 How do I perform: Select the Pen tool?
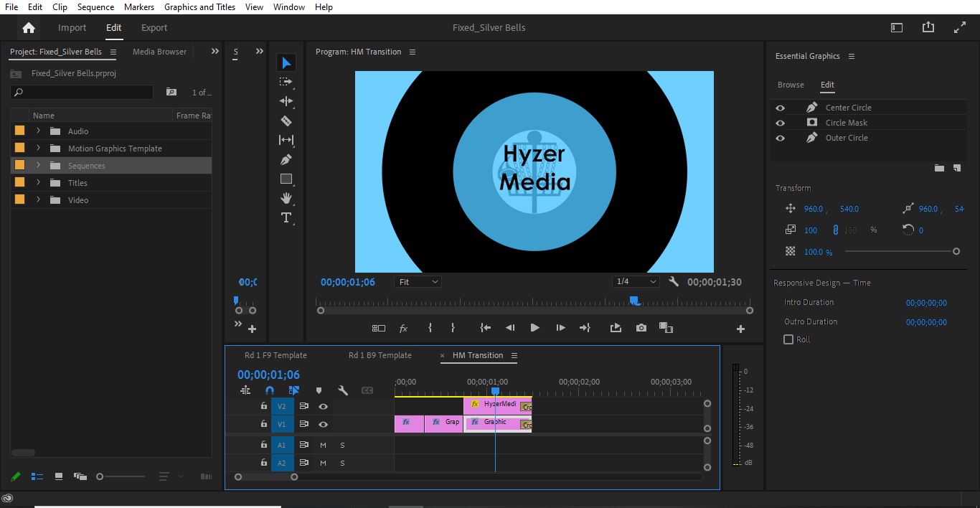(x=286, y=159)
